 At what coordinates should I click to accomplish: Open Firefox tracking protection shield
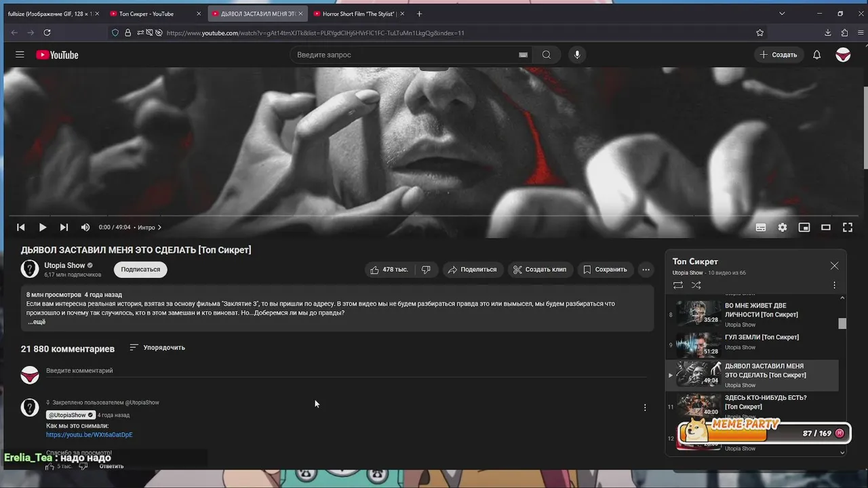click(115, 33)
